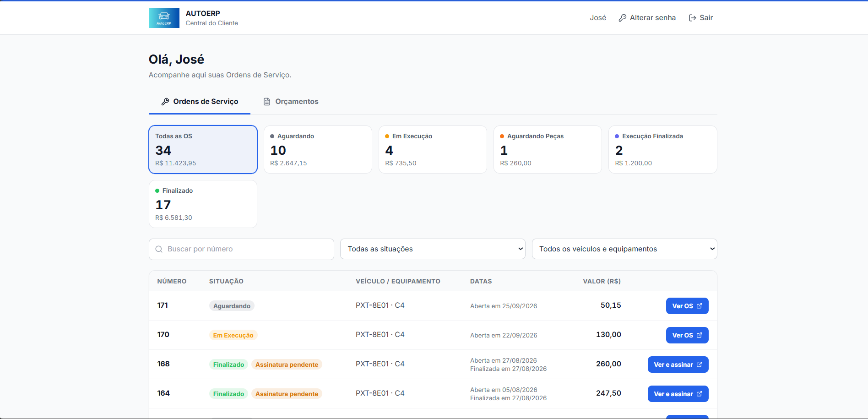The image size is (868, 419).
Task: Filter by the Em Execução status card
Action: tap(433, 150)
